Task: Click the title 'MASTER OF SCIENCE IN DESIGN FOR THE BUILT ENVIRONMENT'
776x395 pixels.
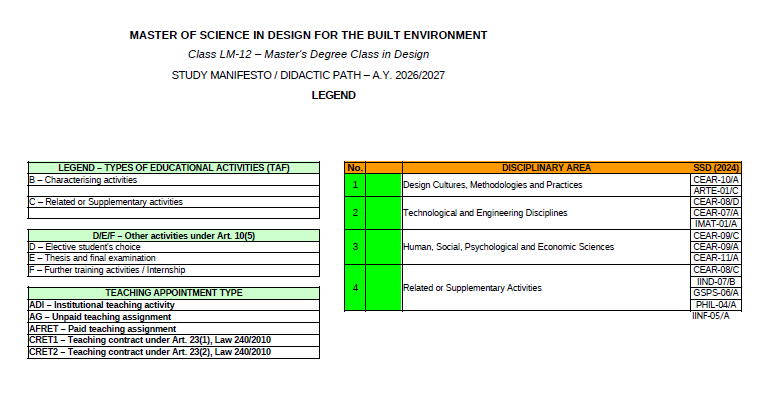Action: click(308, 35)
